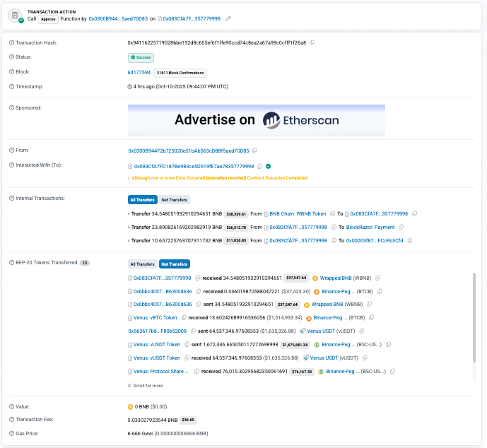Copy WBNB Token address in first internal transfer
The width and height of the screenshot is (487, 448).
333,213
